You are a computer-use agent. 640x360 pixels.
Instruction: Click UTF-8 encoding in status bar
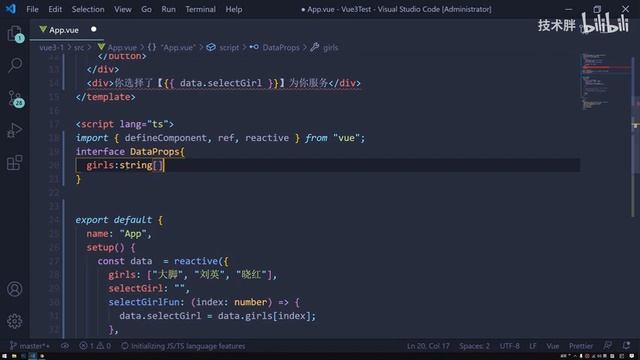509,346
